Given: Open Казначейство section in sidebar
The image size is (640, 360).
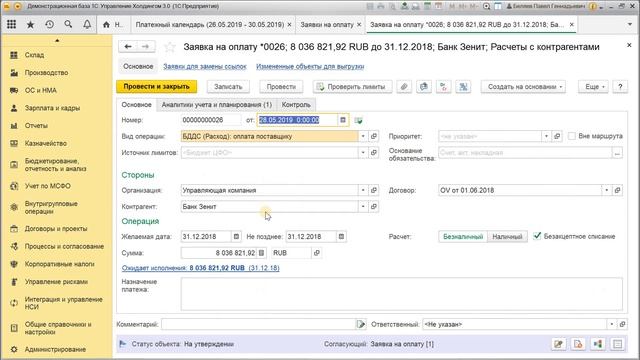Looking at the screenshot, I should 45,143.
